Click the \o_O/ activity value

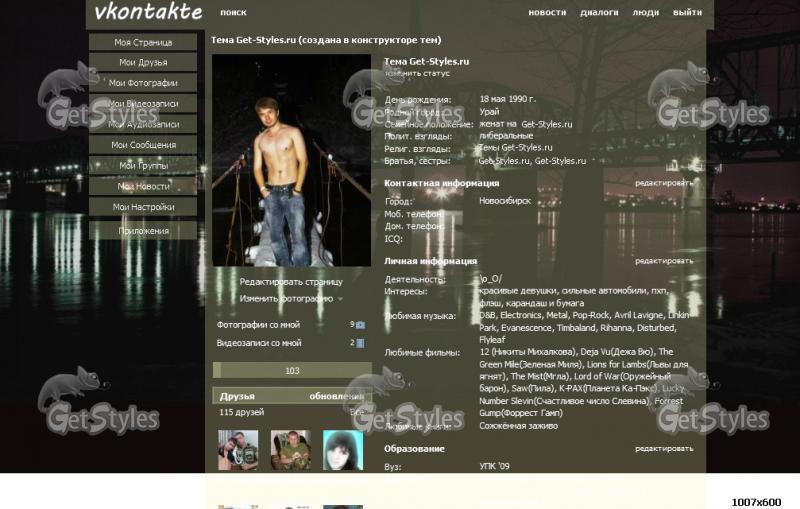[491, 279]
